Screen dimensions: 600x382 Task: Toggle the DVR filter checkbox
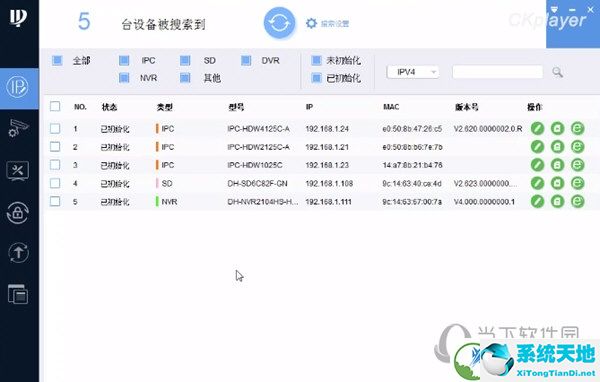tap(246, 60)
